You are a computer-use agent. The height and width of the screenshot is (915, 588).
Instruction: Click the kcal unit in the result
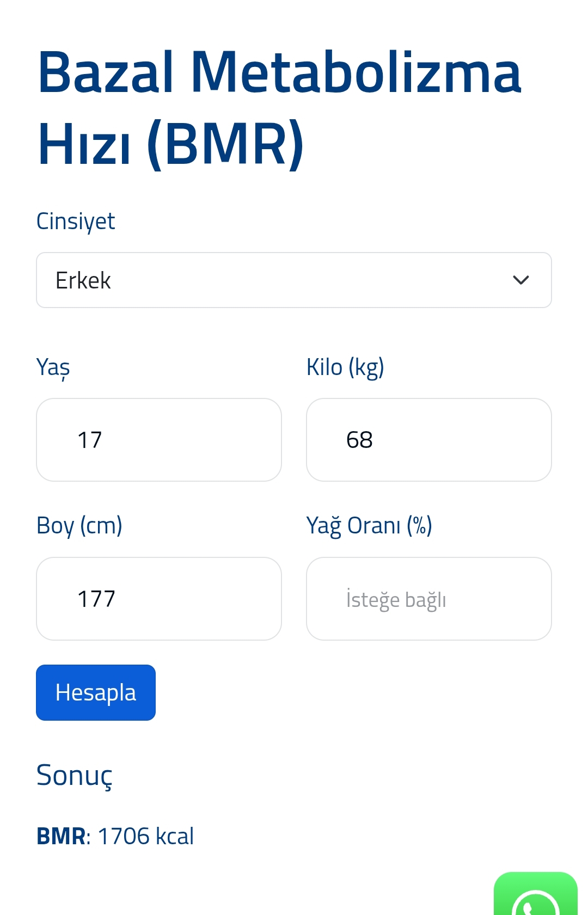click(174, 837)
